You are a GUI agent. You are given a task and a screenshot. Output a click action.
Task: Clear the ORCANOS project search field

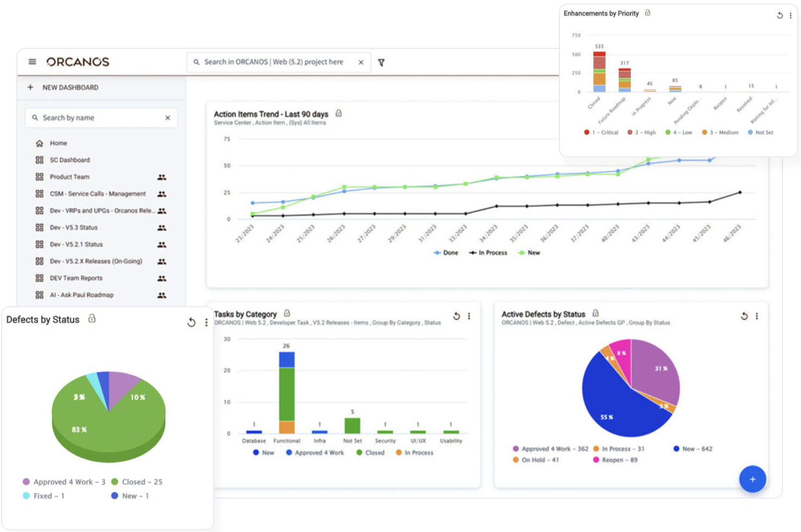coord(361,62)
